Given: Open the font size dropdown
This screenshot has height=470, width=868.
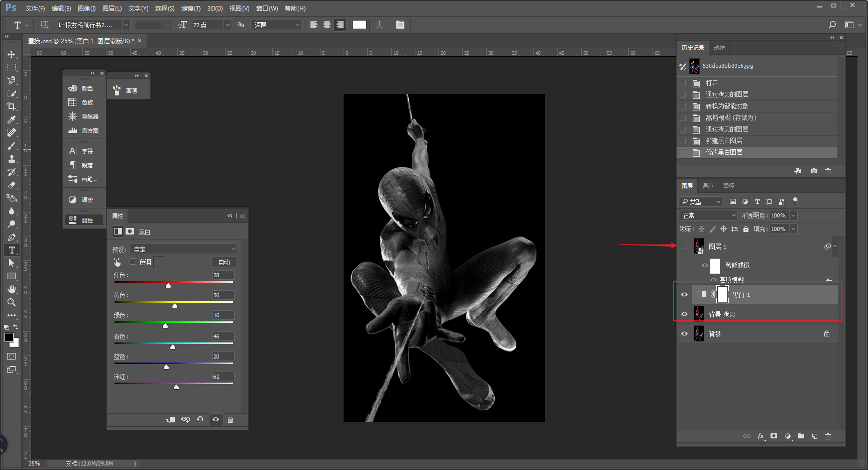Looking at the screenshot, I should [x=228, y=25].
